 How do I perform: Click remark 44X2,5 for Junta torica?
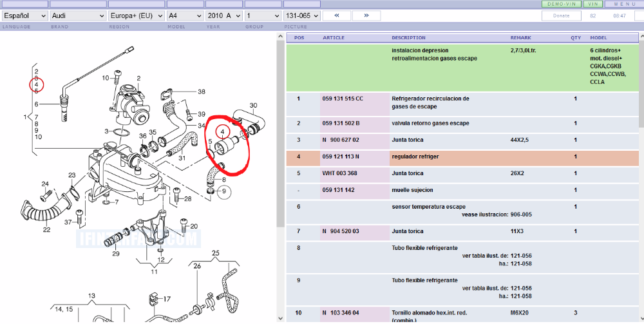(520, 140)
